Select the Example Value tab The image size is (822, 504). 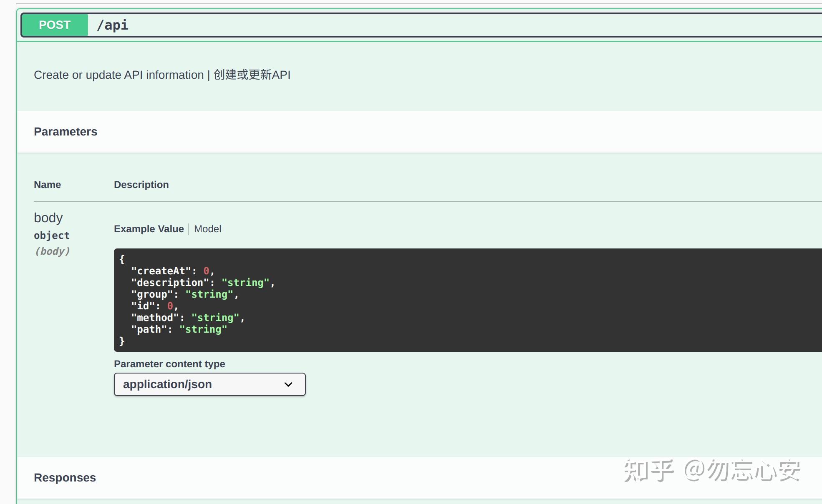pos(149,228)
